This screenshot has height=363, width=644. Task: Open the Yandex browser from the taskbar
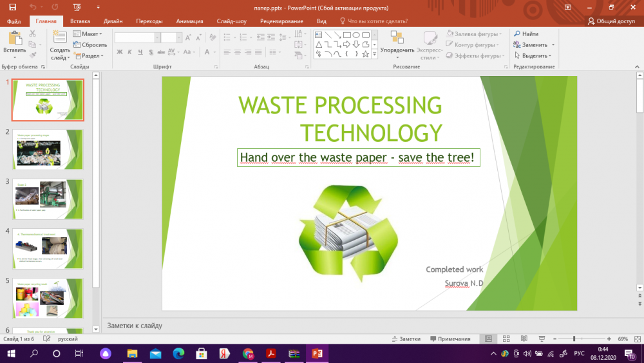tap(224, 353)
